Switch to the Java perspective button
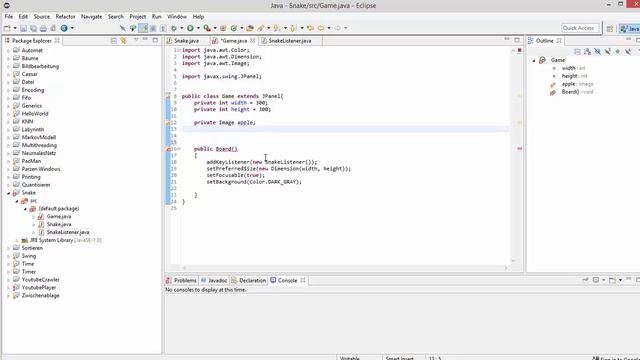The height and width of the screenshot is (360, 640). (x=629, y=28)
